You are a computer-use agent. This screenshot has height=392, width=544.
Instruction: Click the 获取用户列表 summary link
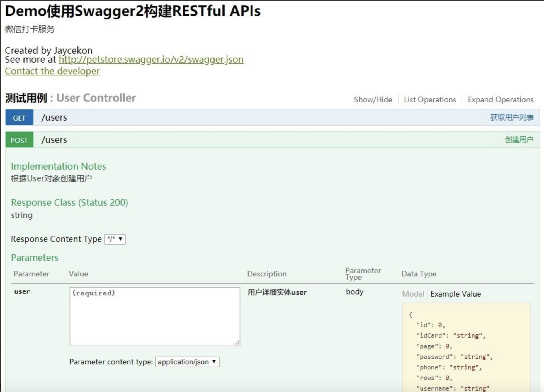(x=512, y=117)
